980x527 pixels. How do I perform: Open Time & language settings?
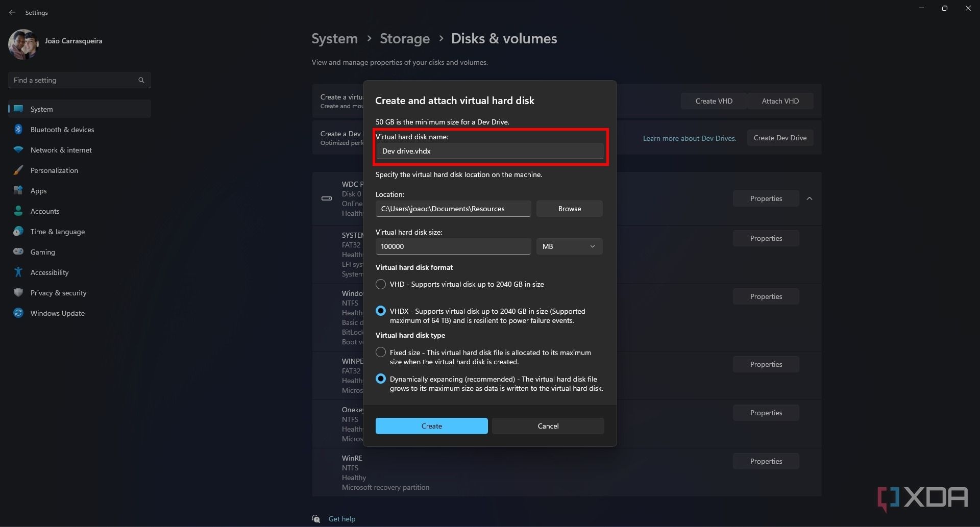(x=57, y=232)
